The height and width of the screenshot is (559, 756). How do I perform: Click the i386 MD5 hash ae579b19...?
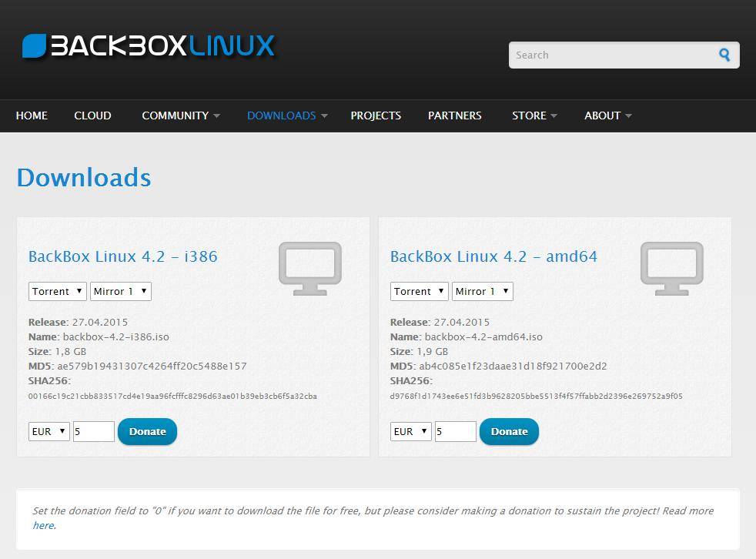point(152,366)
